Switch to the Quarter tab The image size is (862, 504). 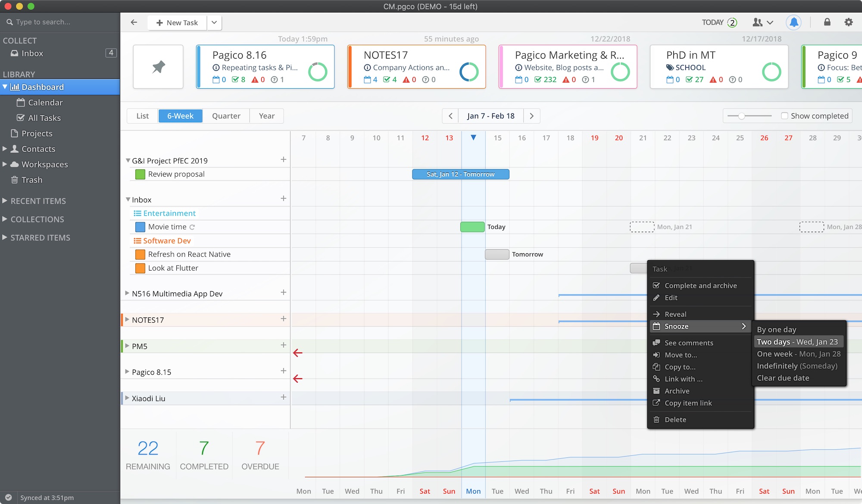coord(226,116)
